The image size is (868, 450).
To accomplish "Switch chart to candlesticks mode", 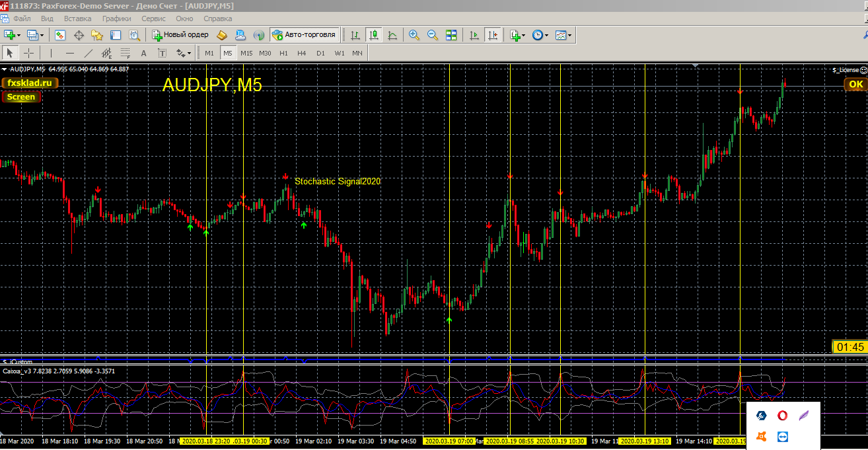I will tap(374, 35).
